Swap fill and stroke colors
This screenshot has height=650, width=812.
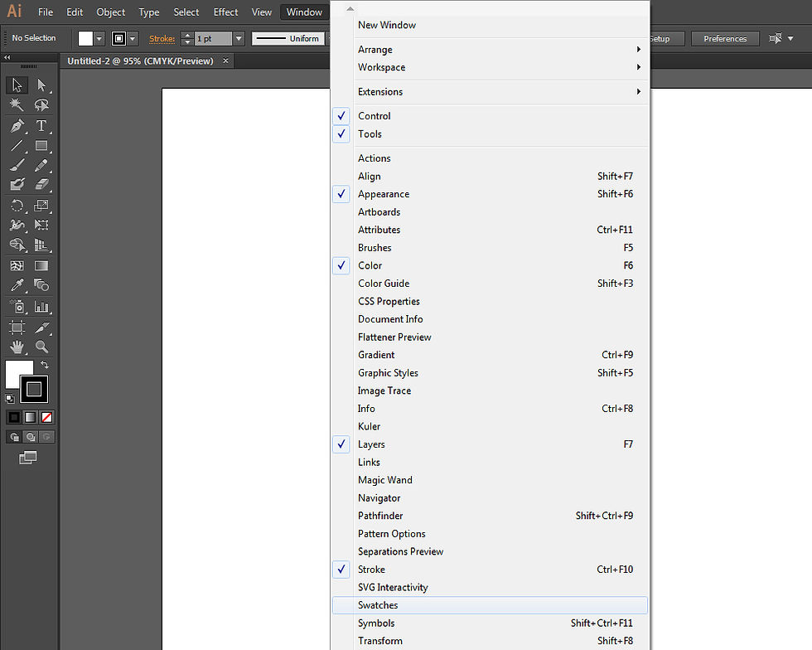tap(45, 365)
